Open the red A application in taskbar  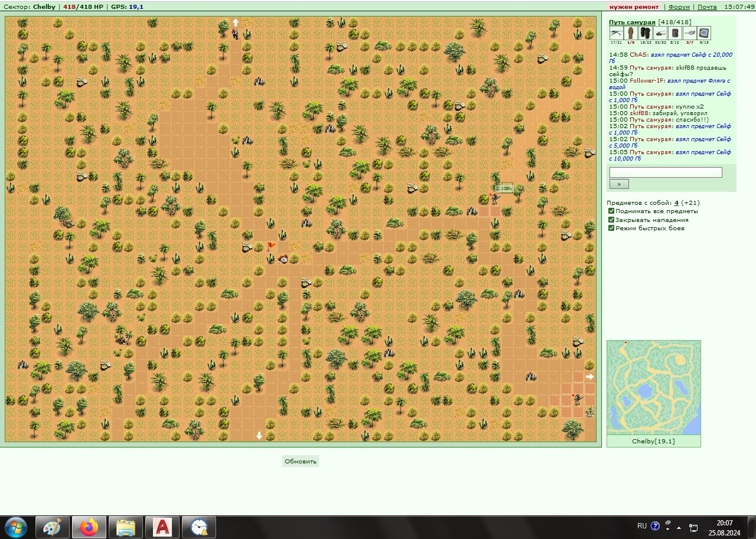(x=162, y=527)
